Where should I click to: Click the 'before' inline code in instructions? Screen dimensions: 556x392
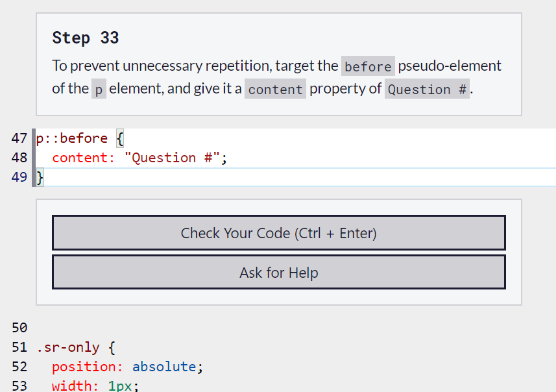[367, 67]
